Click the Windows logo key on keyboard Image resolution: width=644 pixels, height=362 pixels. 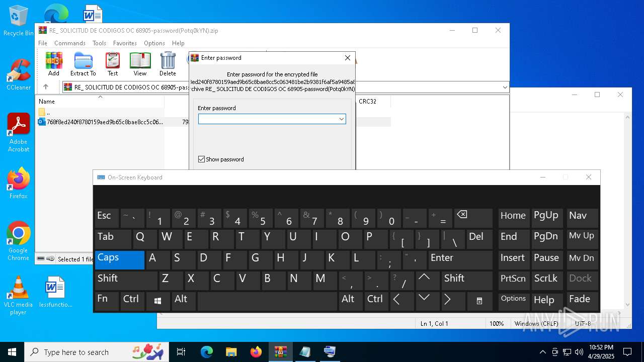(158, 301)
